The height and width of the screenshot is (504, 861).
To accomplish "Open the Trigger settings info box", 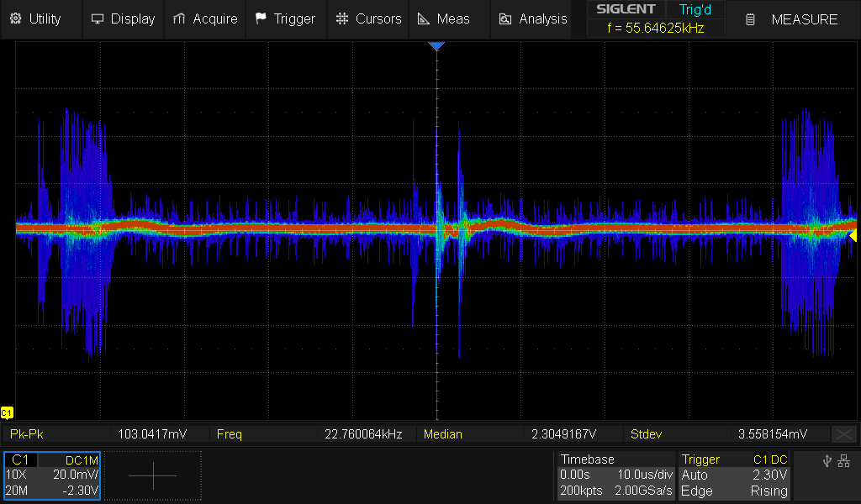I will [735, 475].
